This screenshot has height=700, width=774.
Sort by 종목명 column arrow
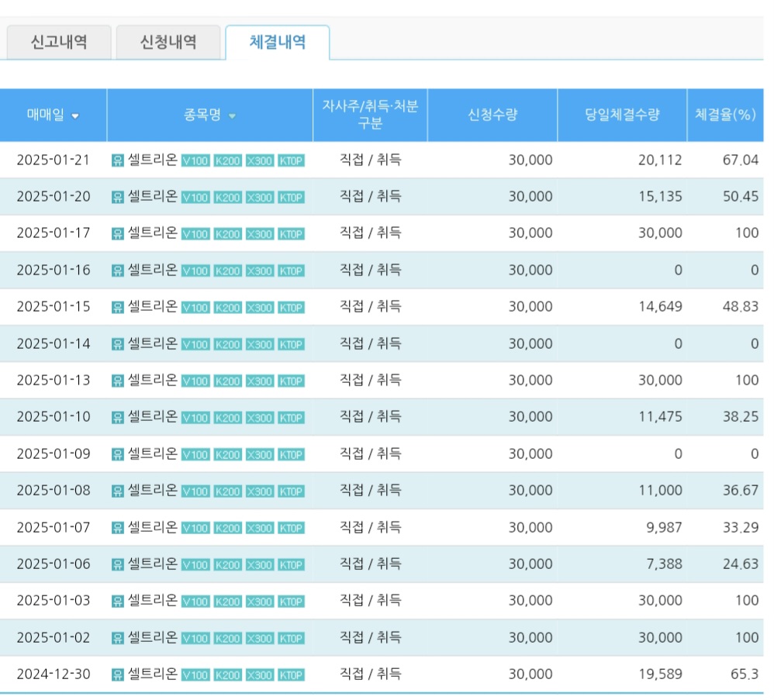pyautogui.click(x=232, y=116)
